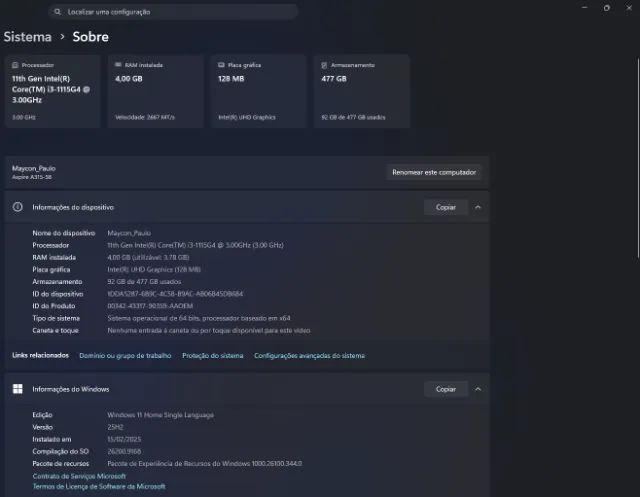Viewport: 640px width, 497px height.
Task: Select the ID do Produto value text
Action: point(150,306)
